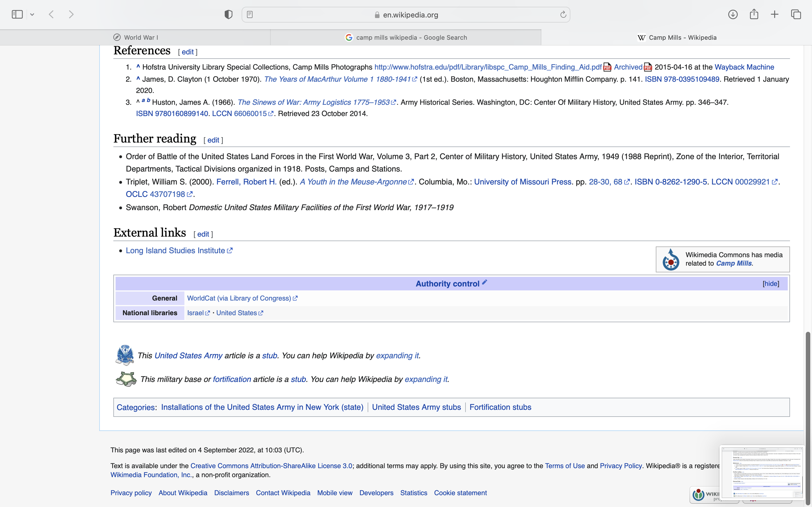812x507 pixels.
Task: Toggle the Reader view icon in address bar
Action: [x=250, y=14]
